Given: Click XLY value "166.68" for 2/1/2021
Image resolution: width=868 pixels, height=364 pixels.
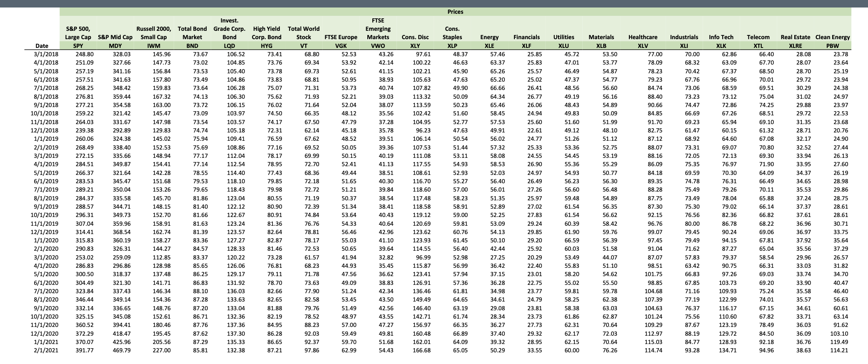Looking at the screenshot, I should [422, 350].
